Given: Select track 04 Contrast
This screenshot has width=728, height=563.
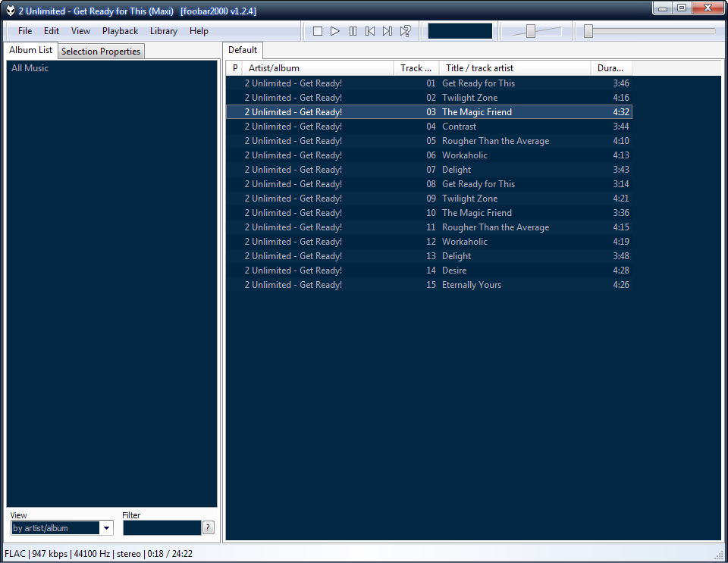Looking at the screenshot, I should tap(429, 127).
